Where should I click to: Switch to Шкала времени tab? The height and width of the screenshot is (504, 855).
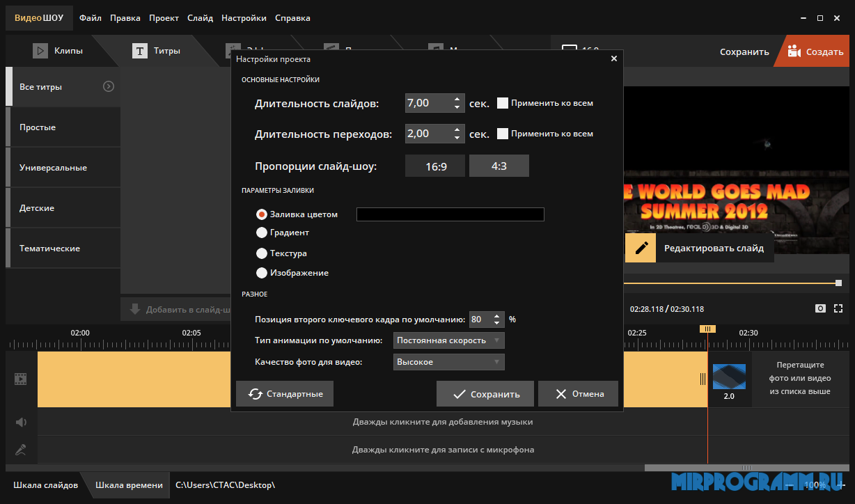tap(129, 485)
